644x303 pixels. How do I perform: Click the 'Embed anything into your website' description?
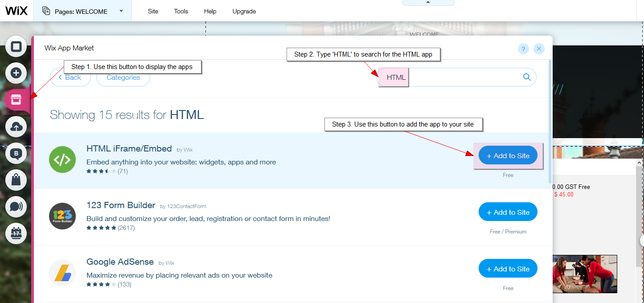tap(181, 162)
